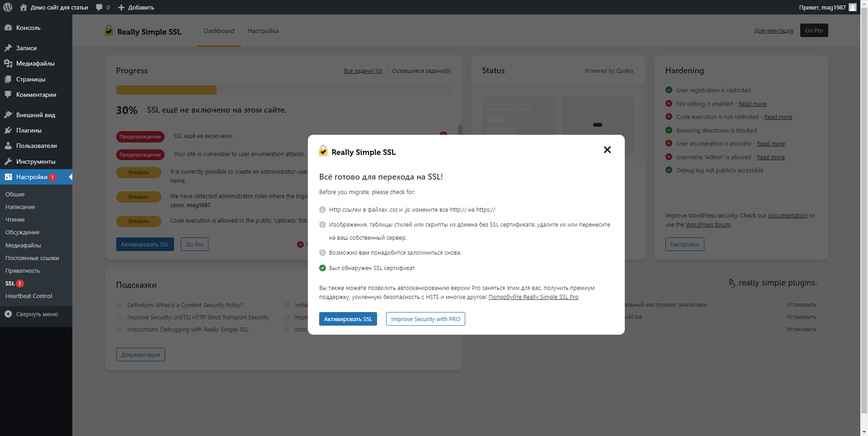Open the Попробуйте Really Simple SSL Pro link
868x436 pixels.
[533, 297]
